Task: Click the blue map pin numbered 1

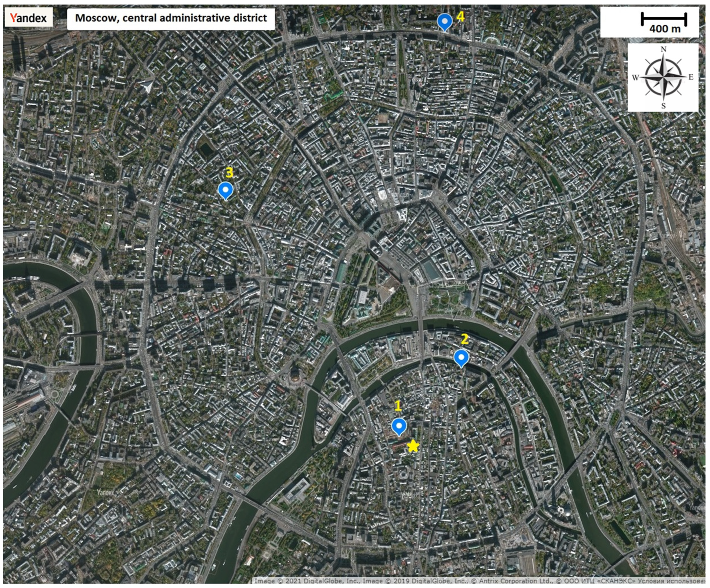Action: [399, 426]
